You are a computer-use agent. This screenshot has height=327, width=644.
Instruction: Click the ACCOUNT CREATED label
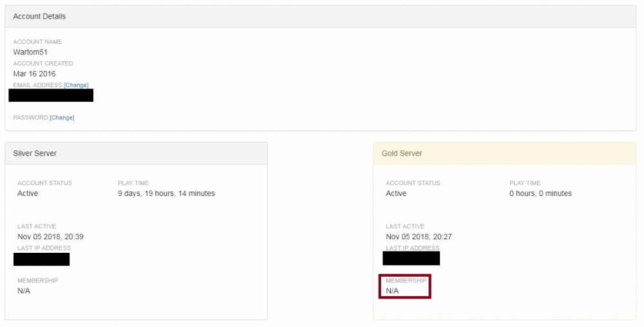(x=43, y=64)
